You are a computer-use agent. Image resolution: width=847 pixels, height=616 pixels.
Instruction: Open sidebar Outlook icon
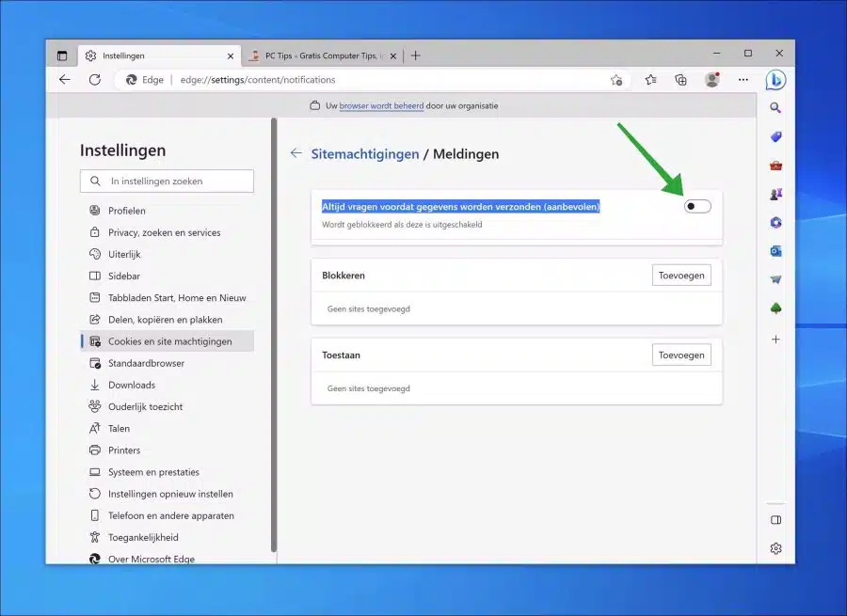[x=775, y=251]
